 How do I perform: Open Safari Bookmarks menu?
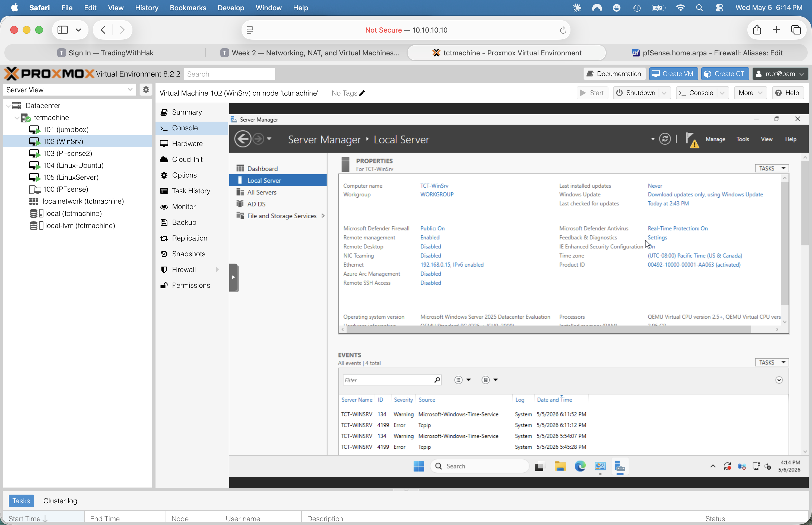[188, 8]
